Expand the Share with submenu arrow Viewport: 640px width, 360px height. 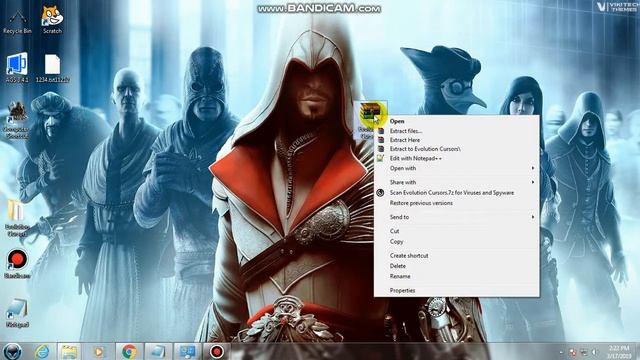[533, 182]
